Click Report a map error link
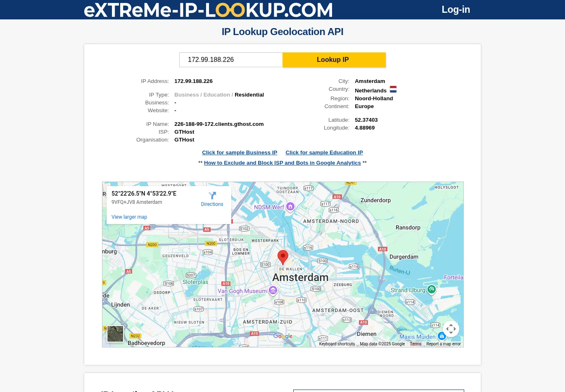565x392 pixels. 444,344
